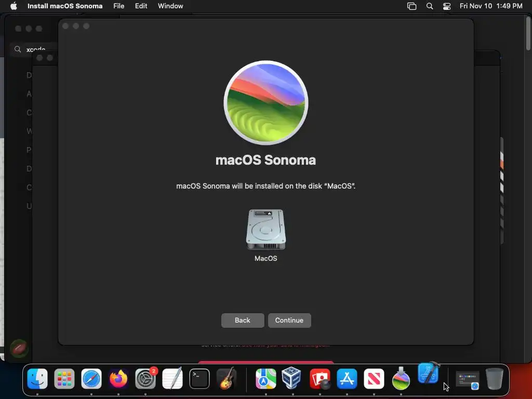This screenshot has height=399, width=532.
Task: Launch VirtualBox from the Dock
Action: point(292,378)
